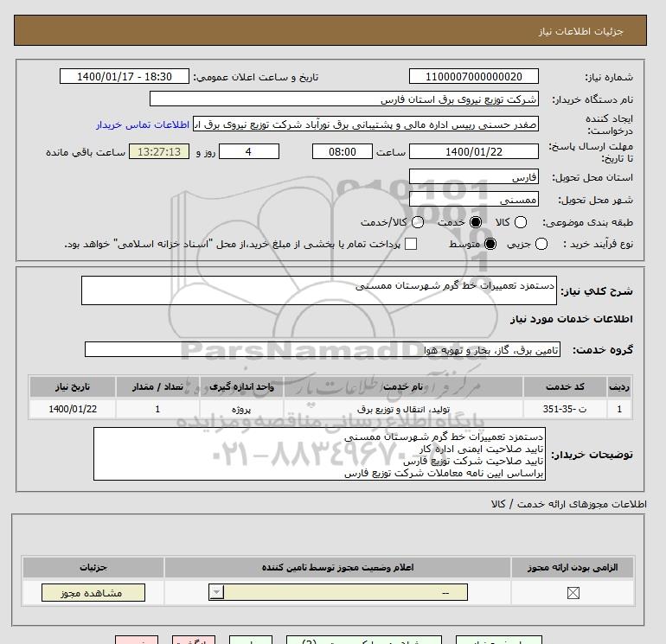The width and height of the screenshot is (666, 644).
Task: Click the buyer notes text area
Action: [x=319, y=454]
